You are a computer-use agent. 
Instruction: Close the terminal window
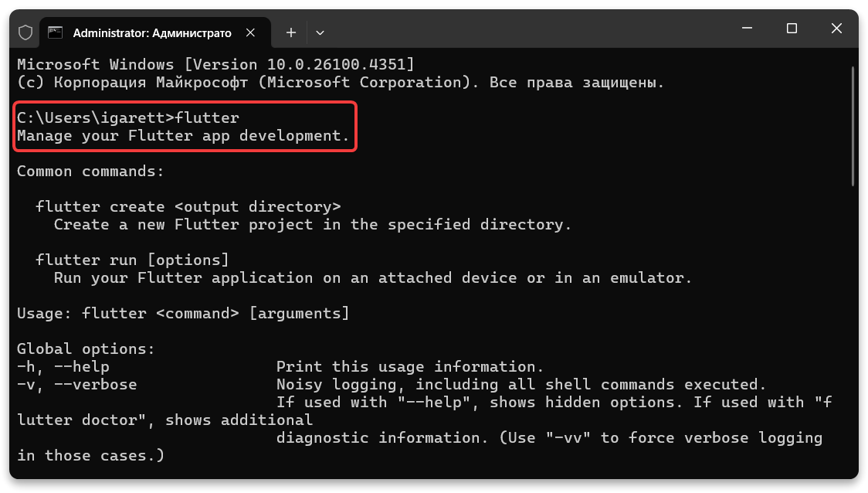pos(836,29)
